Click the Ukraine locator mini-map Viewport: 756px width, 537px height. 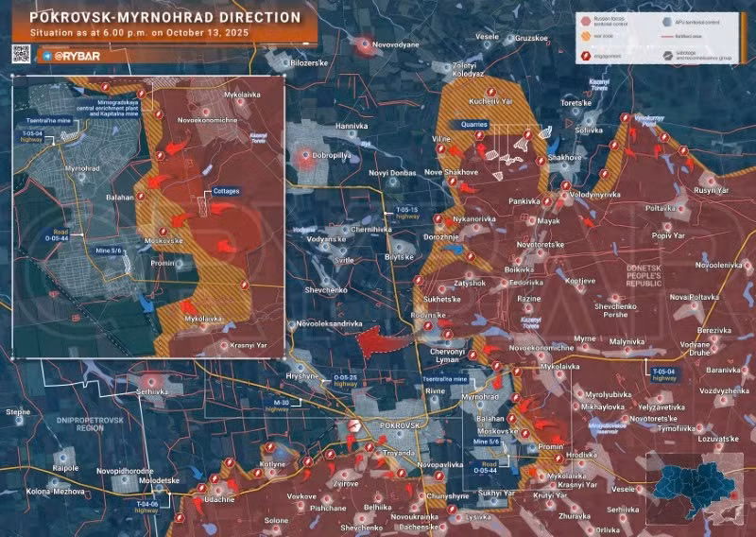click(695, 488)
